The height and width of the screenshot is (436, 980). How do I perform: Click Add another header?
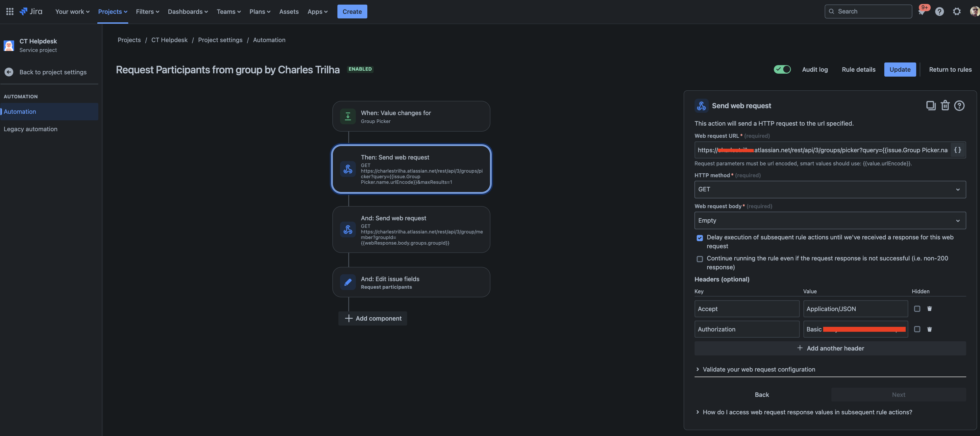[830, 348]
